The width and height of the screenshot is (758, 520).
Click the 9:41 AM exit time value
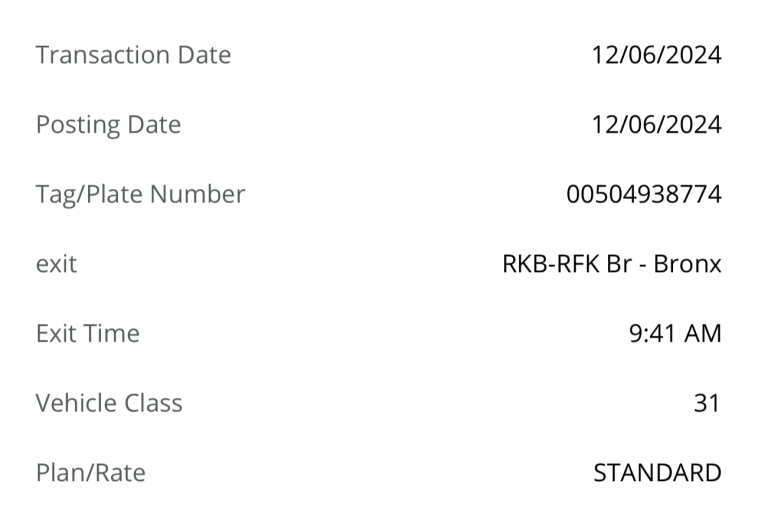tap(675, 333)
